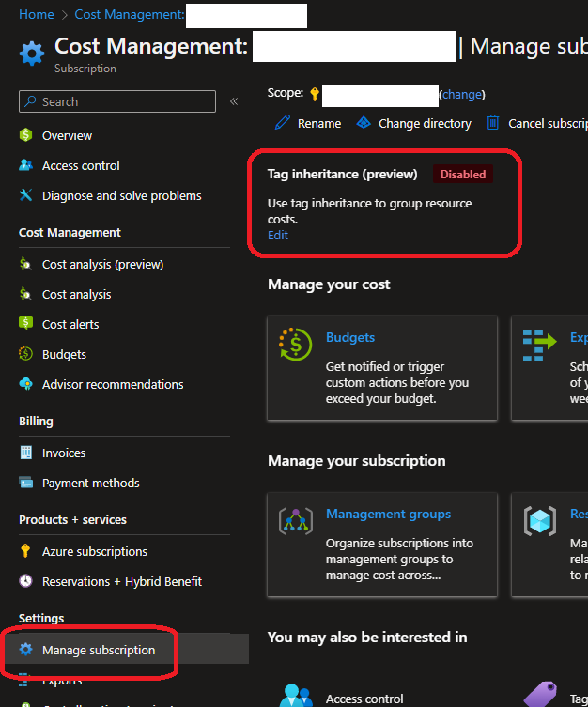Click the Management groups card icon
Screen dimensions: 588x707
tap(296, 521)
